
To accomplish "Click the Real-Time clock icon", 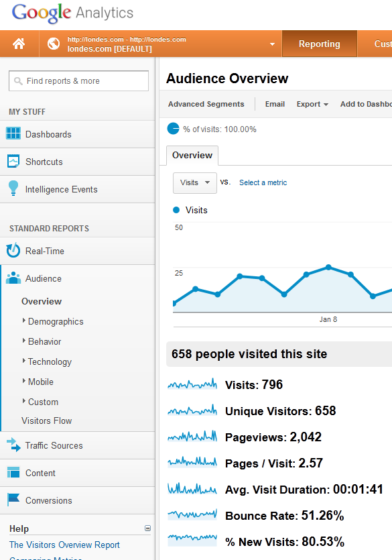I will coord(13,250).
